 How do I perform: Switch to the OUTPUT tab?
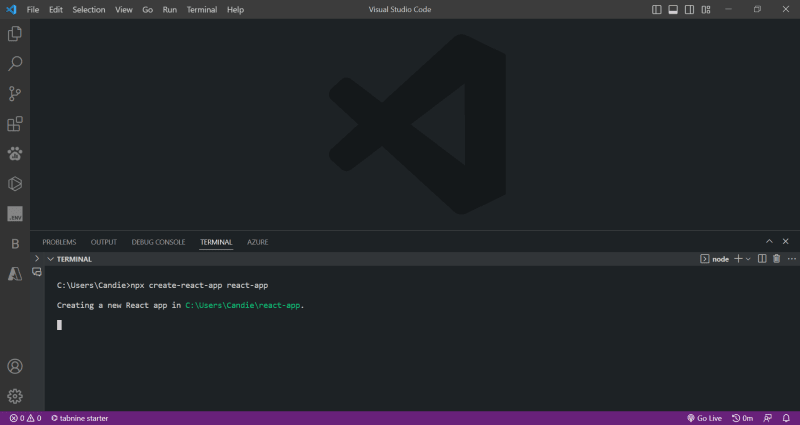104,242
